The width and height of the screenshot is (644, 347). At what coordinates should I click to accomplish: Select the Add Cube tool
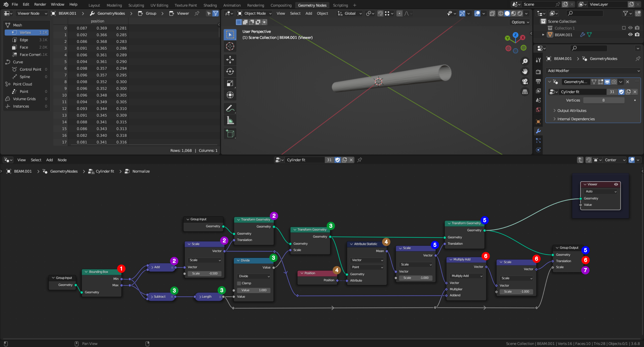coord(230,134)
